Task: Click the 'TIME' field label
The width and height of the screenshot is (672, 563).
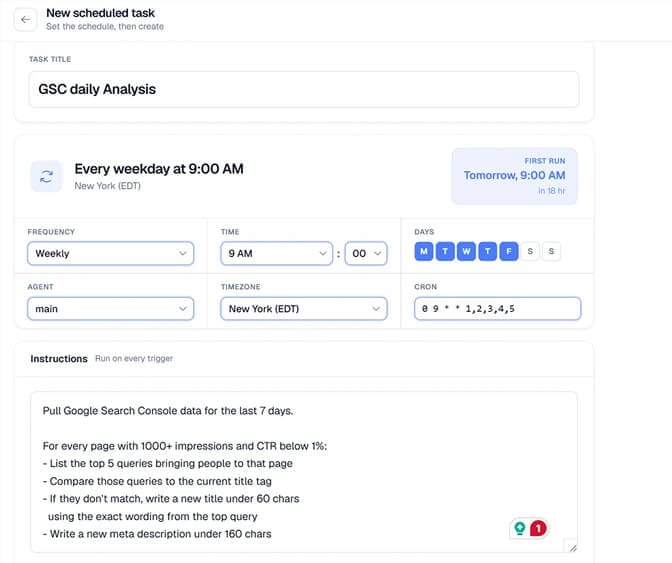Action: (x=230, y=232)
